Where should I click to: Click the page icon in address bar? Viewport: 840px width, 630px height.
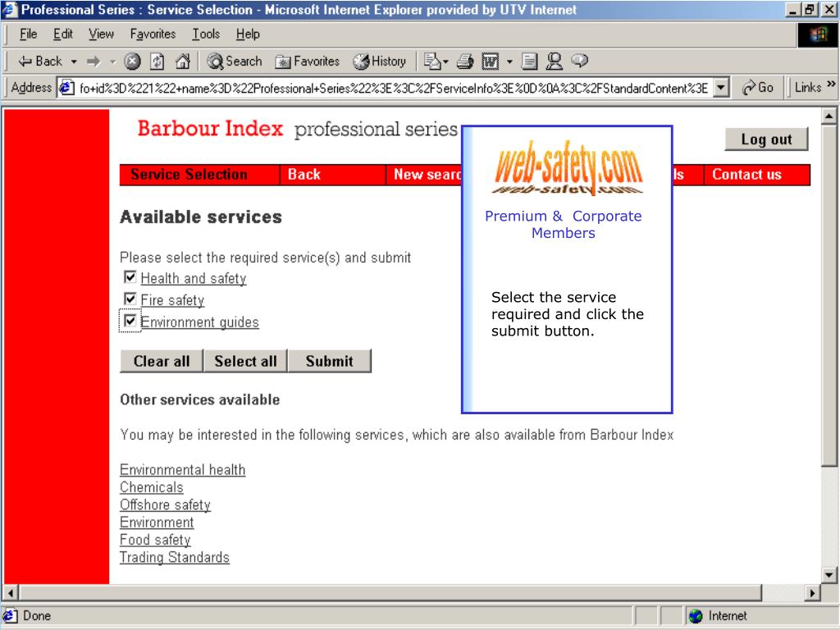coord(66,87)
